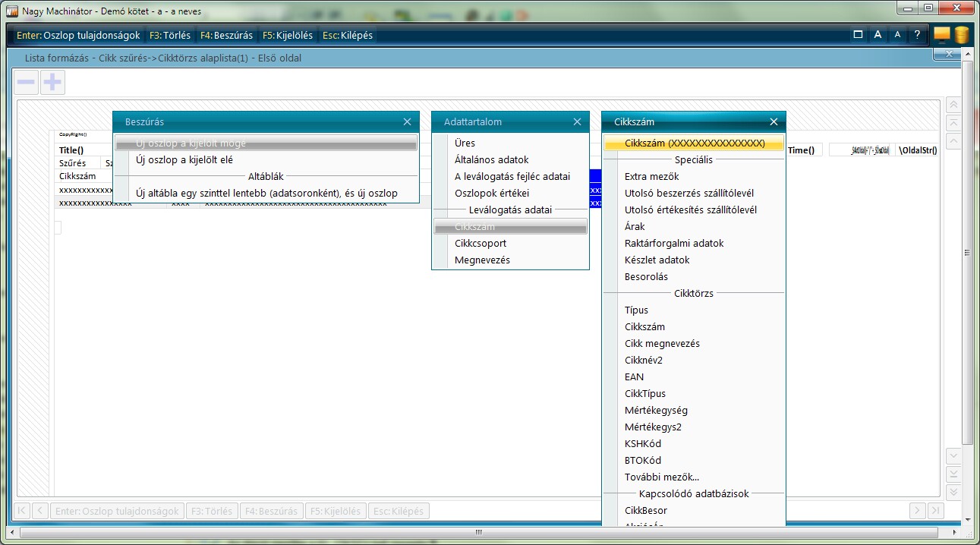Viewport: 980px width, 545px height.
Task: Click F4: Beszúrás in the top toolbar
Action: [226, 35]
